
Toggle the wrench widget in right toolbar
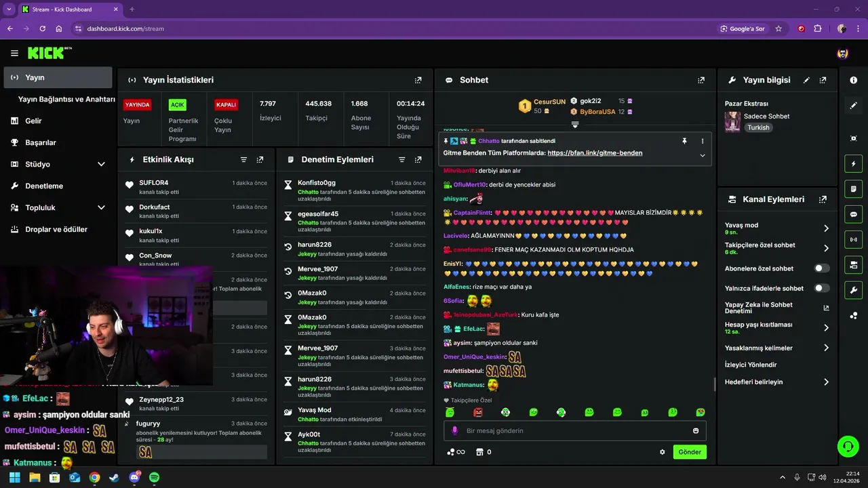point(853,290)
